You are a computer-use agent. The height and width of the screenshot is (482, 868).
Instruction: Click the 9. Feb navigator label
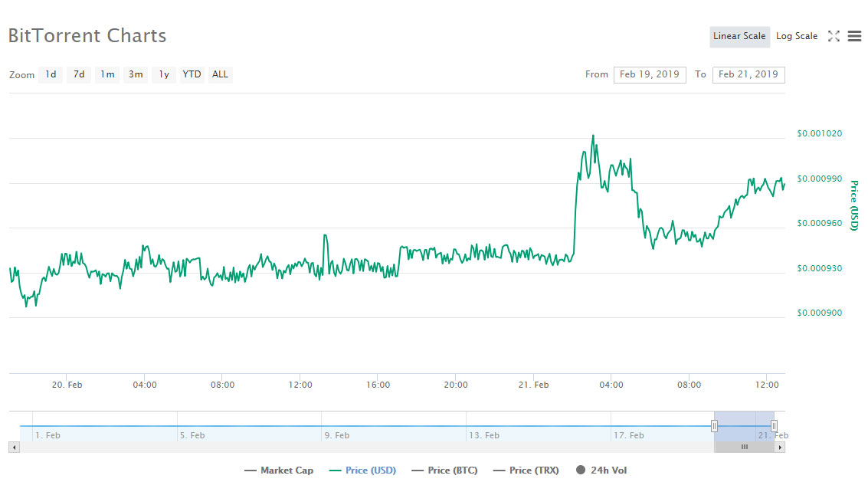pos(337,435)
